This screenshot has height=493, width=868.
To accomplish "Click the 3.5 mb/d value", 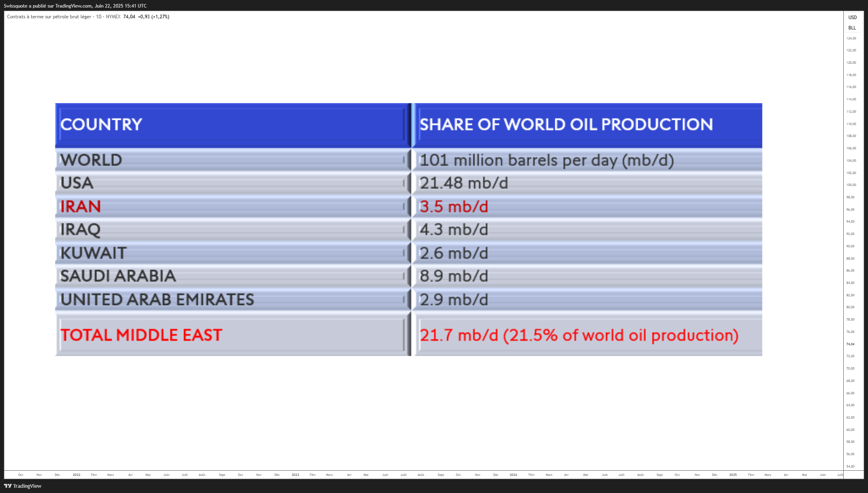I will [x=454, y=207].
